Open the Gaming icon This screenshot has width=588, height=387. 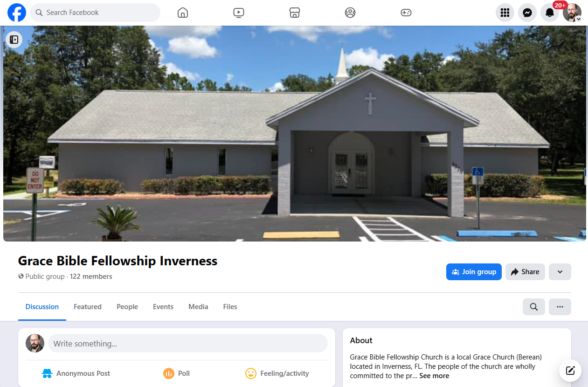(x=406, y=13)
